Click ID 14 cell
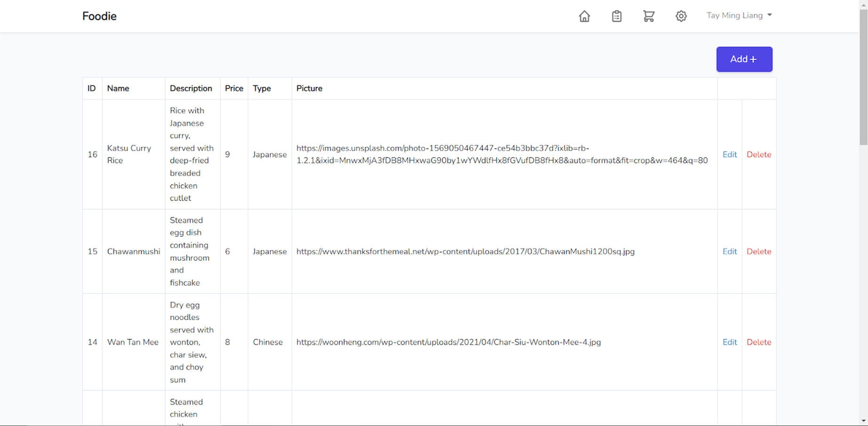This screenshot has height=426, width=868. (x=92, y=342)
